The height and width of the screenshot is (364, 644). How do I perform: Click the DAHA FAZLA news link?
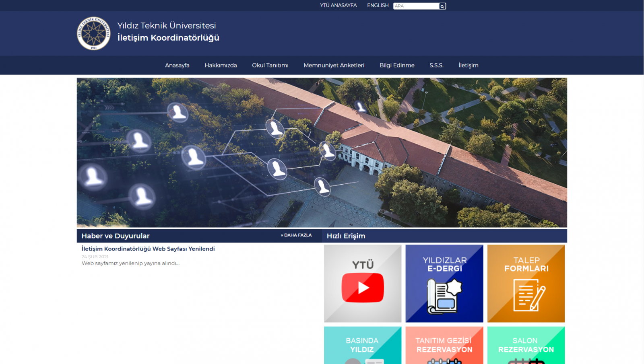click(x=296, y=235)
